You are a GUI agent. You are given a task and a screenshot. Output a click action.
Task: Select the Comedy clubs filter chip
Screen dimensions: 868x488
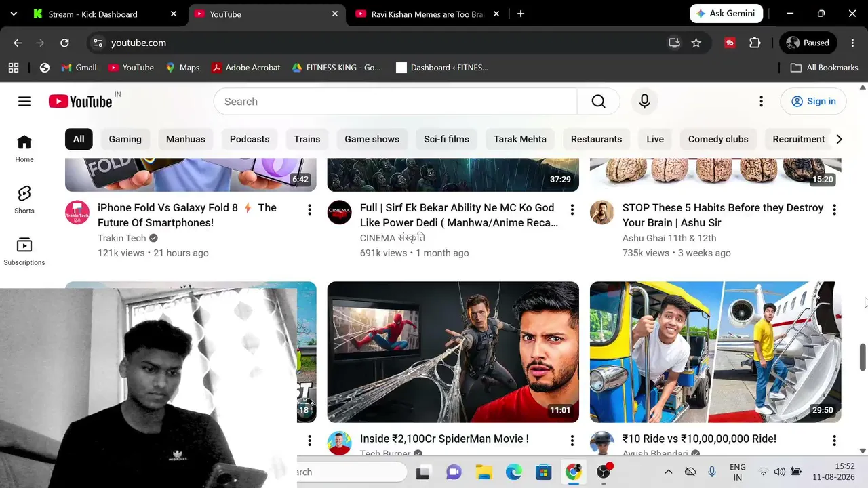coord(718,139)
